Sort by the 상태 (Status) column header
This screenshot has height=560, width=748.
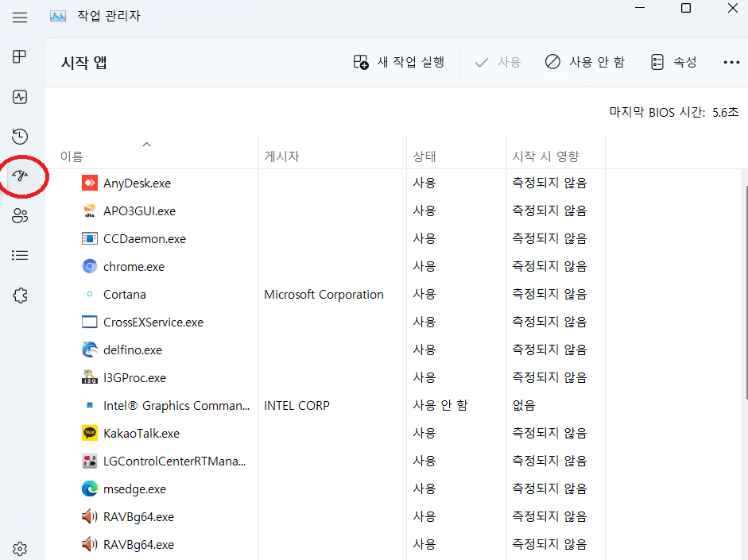[x=424, y=156]
